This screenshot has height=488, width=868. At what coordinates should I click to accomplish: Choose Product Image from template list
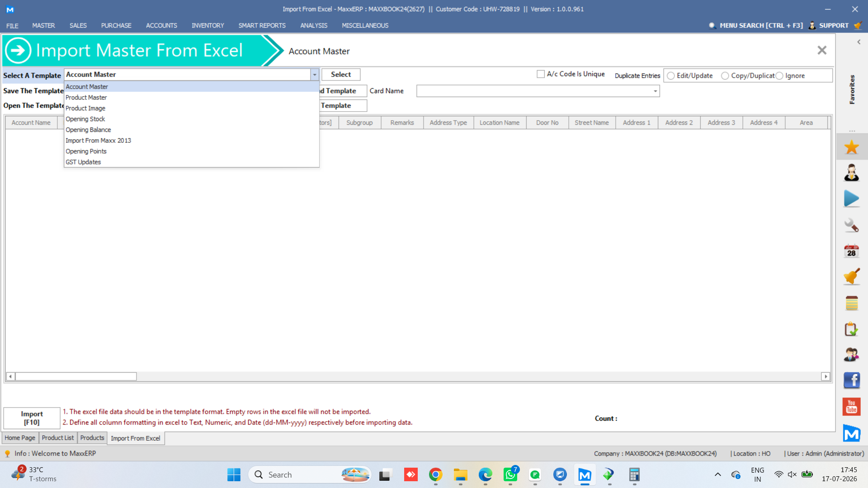click(x=192, y=108)
